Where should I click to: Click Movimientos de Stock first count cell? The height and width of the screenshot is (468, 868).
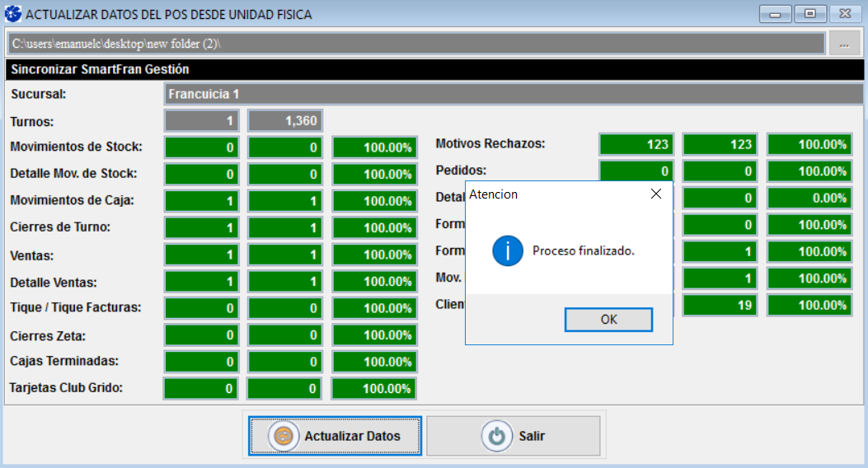(201, 147)
